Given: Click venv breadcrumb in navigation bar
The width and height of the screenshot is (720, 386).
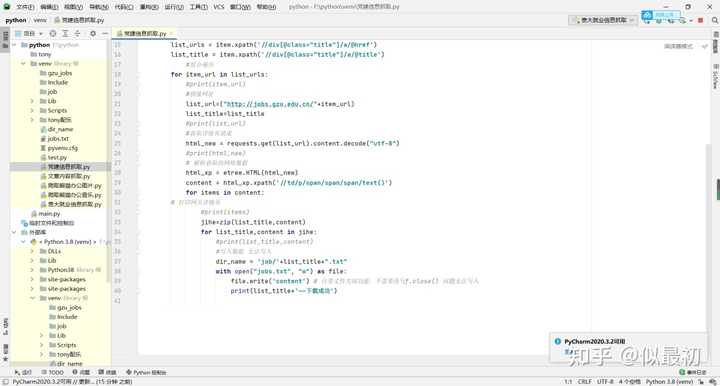Looking at the screenshot, I should (x=40, y=20).
